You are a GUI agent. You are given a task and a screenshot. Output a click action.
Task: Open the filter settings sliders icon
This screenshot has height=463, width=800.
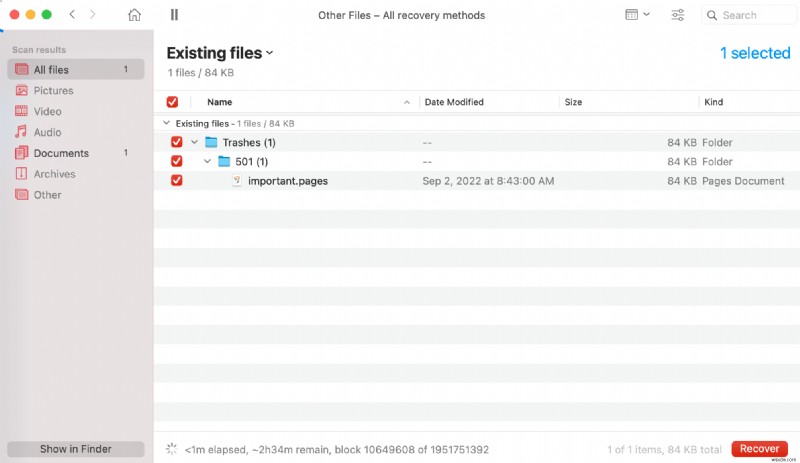click(x=678, y=15)
